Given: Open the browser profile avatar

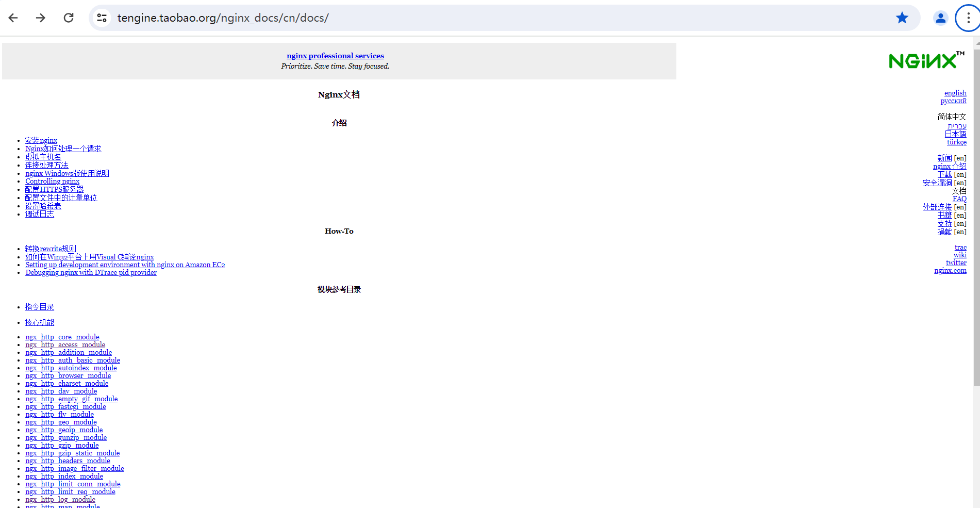Looking at the screenshot, I should 941,18.
